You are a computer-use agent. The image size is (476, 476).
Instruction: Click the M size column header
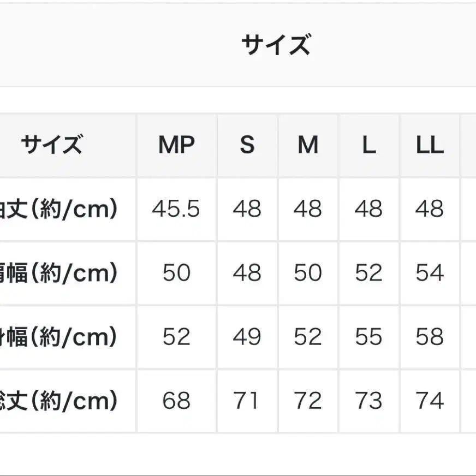[x=308, y=145]
